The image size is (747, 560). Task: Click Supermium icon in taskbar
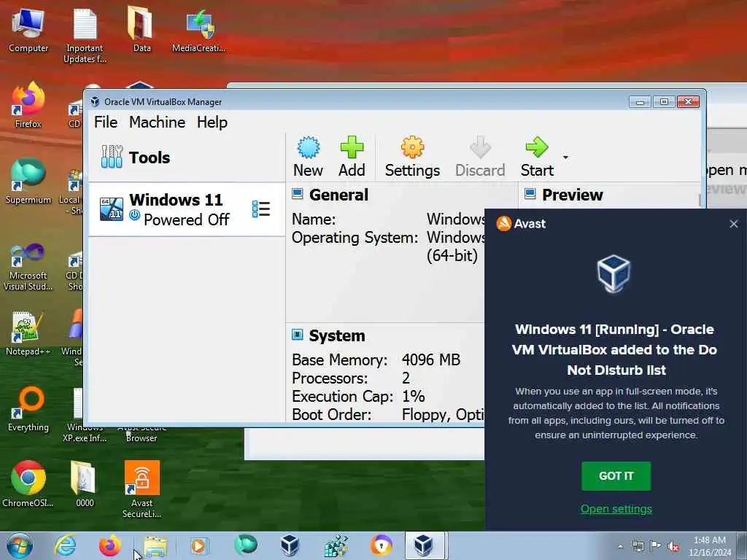click(x=246, y=545)
